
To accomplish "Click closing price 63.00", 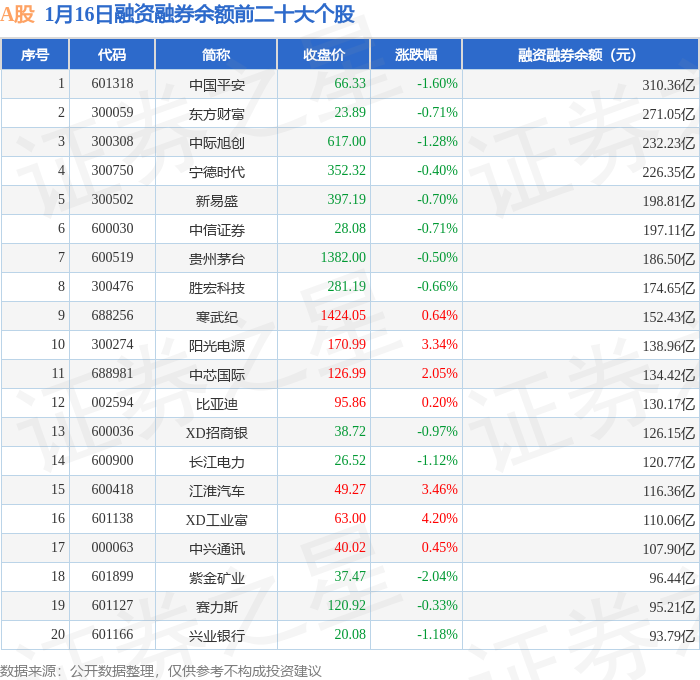I will 350,519.
